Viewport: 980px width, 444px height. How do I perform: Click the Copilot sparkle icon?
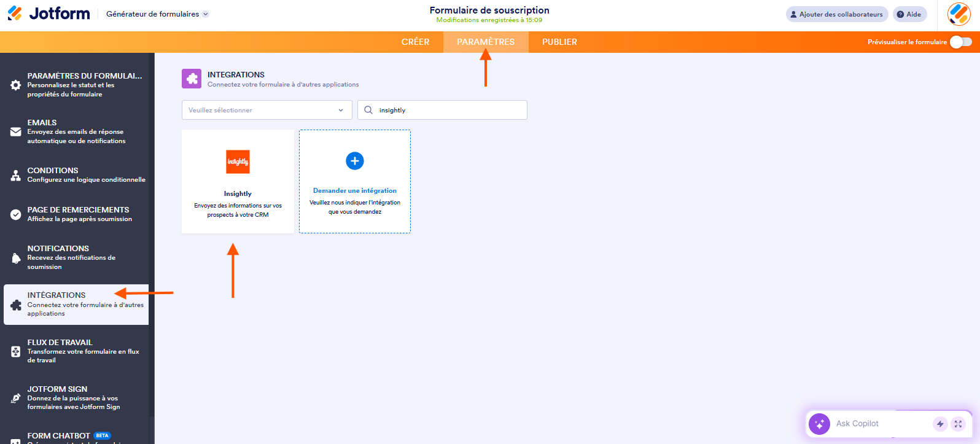[x=819, y=424]
